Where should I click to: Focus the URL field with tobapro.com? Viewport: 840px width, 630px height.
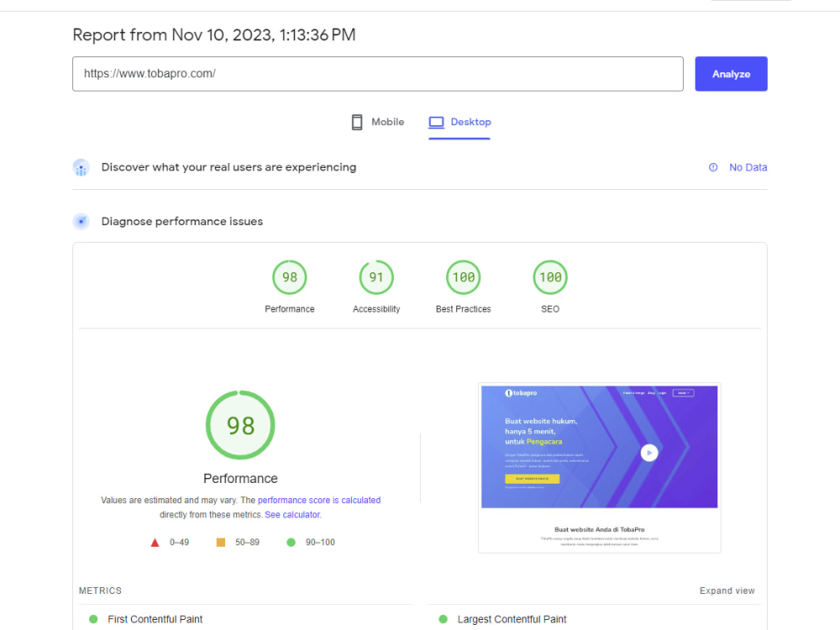pos(378,74)
